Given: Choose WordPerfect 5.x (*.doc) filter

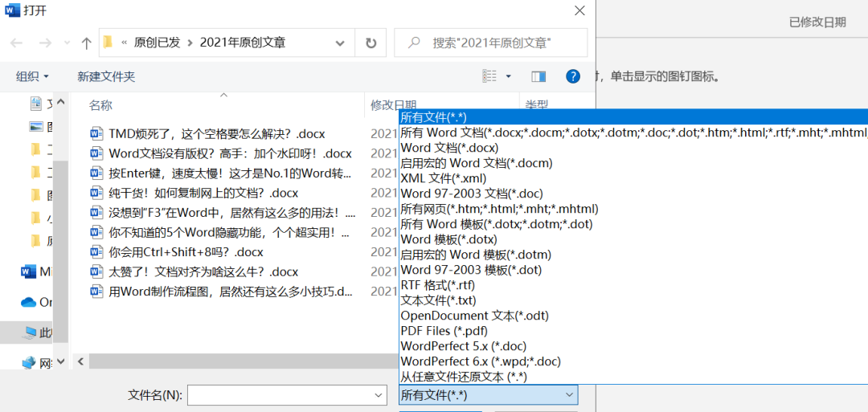Looking at the screenshot, I should pos(633,346).
